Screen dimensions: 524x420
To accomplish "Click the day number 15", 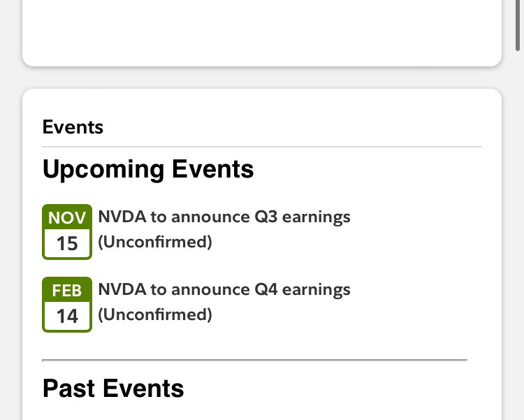I will [x=67, y=243].
